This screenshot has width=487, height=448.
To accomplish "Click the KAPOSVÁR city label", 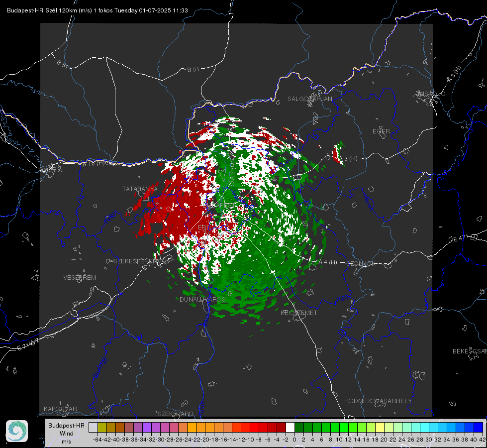I will (x=60, y=409).
